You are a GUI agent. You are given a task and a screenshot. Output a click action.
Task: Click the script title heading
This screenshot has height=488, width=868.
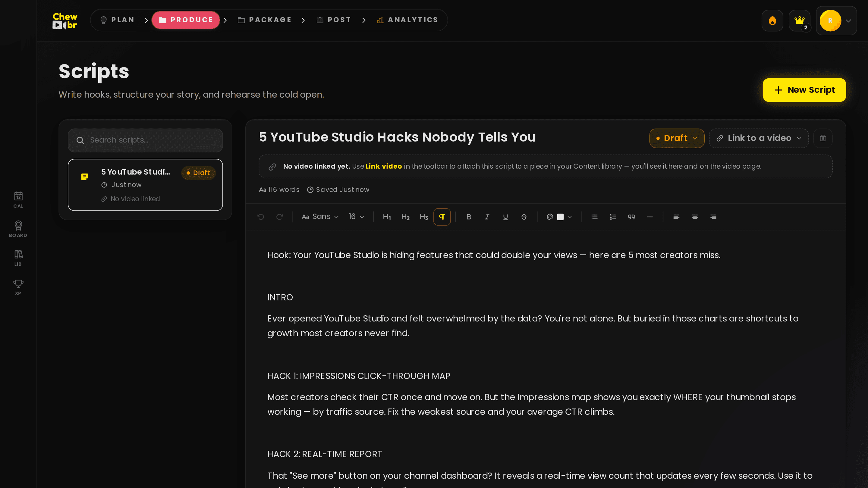point(397,137)
